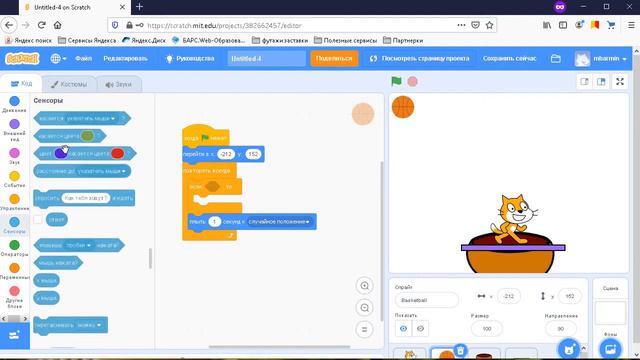Click the x value -212 in go-to block
The height and width of the screenshot is (360, 640).
226,154
